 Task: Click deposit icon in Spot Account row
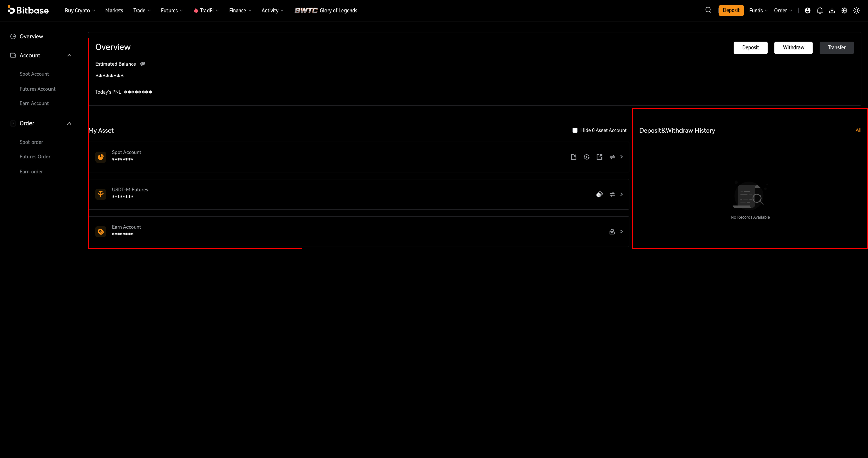point(574,157)
